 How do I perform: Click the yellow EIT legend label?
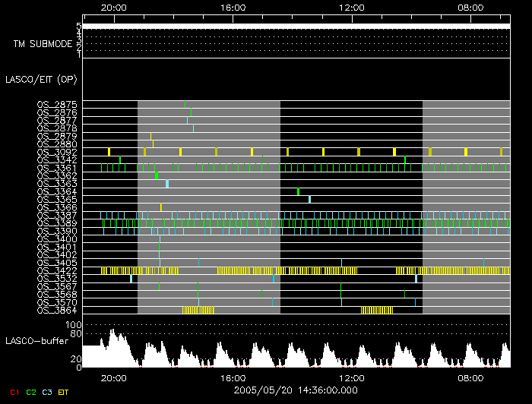(63, 392)
